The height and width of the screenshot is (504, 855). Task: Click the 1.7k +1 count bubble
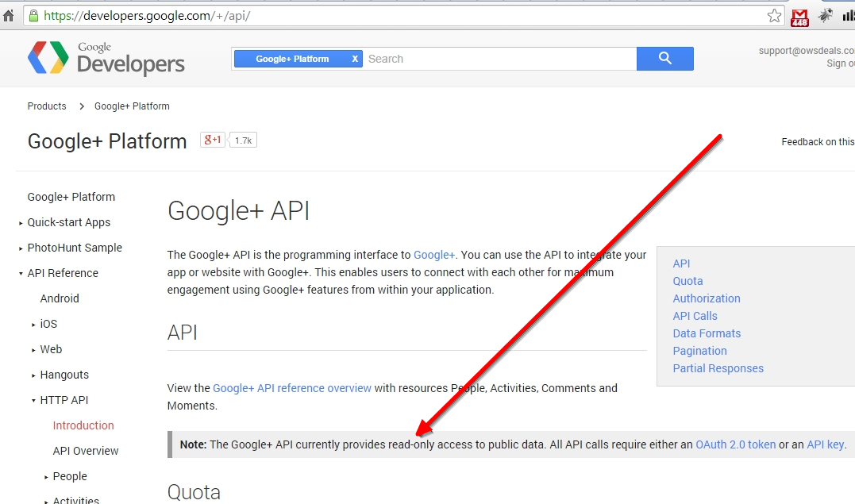(x=243, y=140)
